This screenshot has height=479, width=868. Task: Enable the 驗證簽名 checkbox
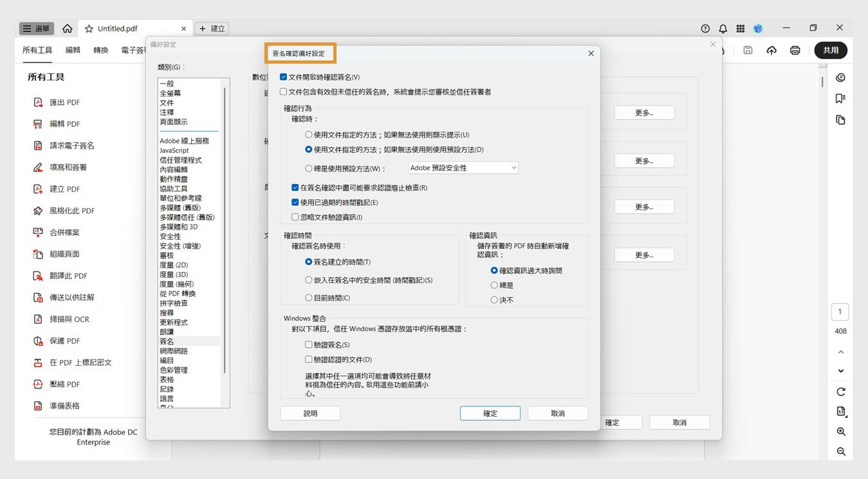(x=308, y=345)
